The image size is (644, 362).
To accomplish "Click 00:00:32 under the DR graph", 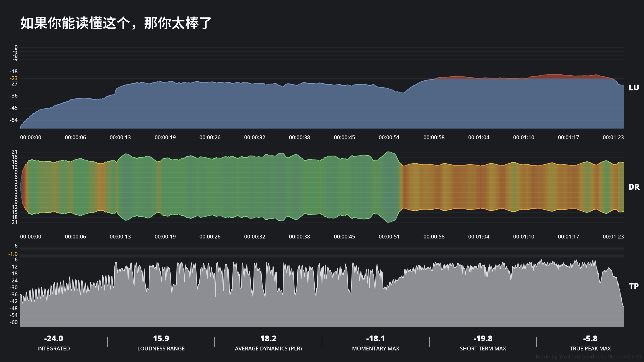I will [x=254, y=237].
